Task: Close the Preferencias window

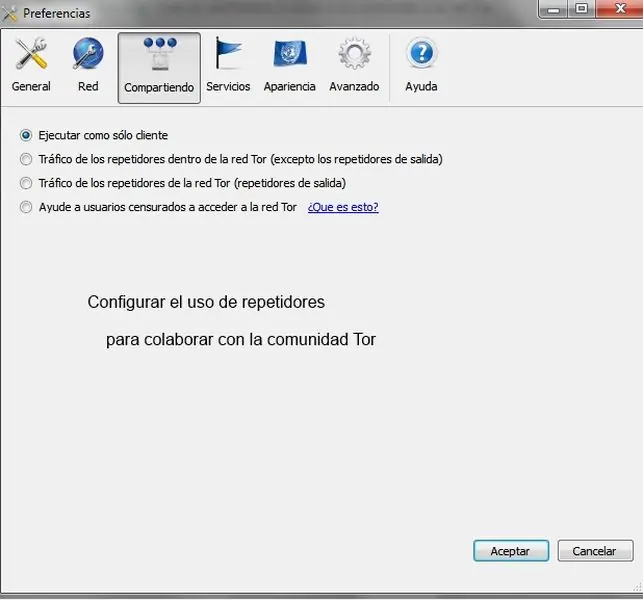Action: (620, 9)
